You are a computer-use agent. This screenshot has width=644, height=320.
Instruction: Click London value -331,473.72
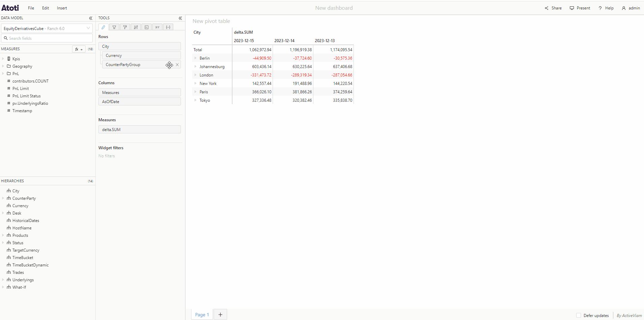tap(261, 75)
